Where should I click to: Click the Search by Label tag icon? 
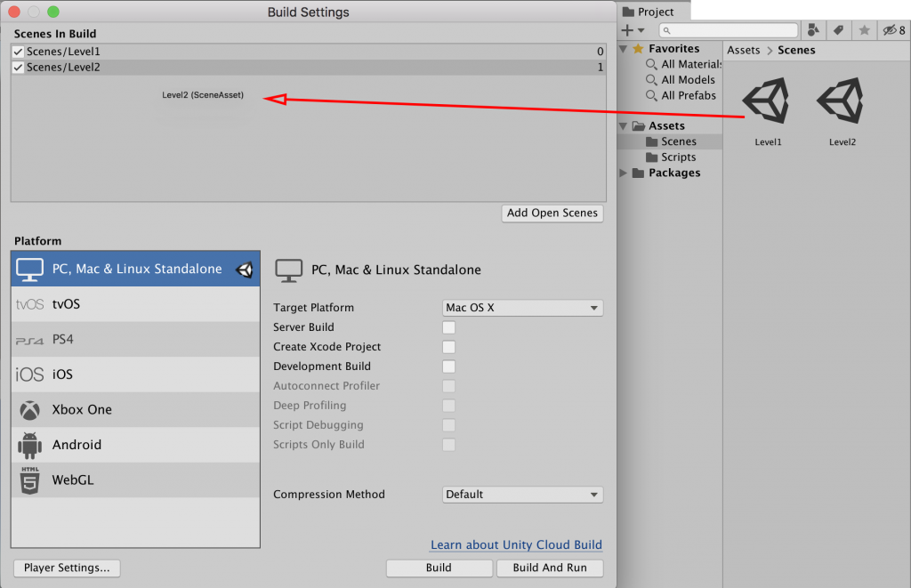pos(837,30)
